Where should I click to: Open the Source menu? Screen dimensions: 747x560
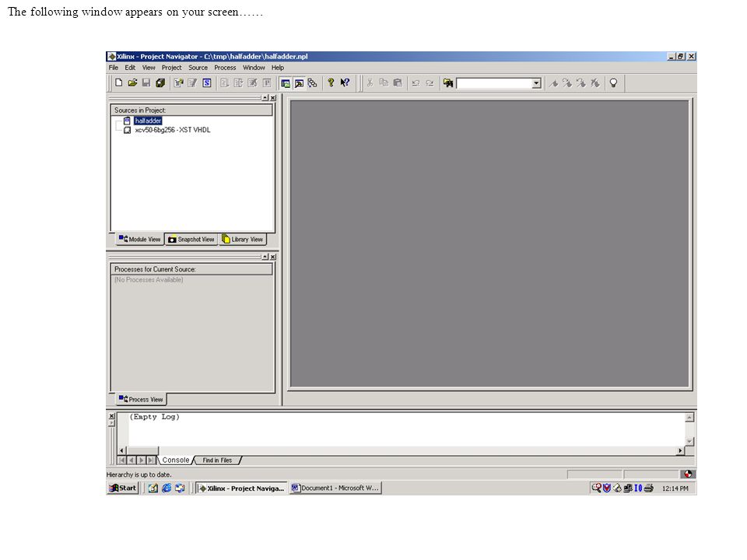198,68
